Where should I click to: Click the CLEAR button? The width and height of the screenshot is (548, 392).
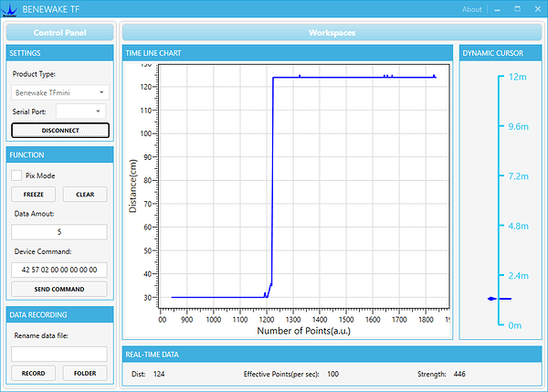(85, 195)
